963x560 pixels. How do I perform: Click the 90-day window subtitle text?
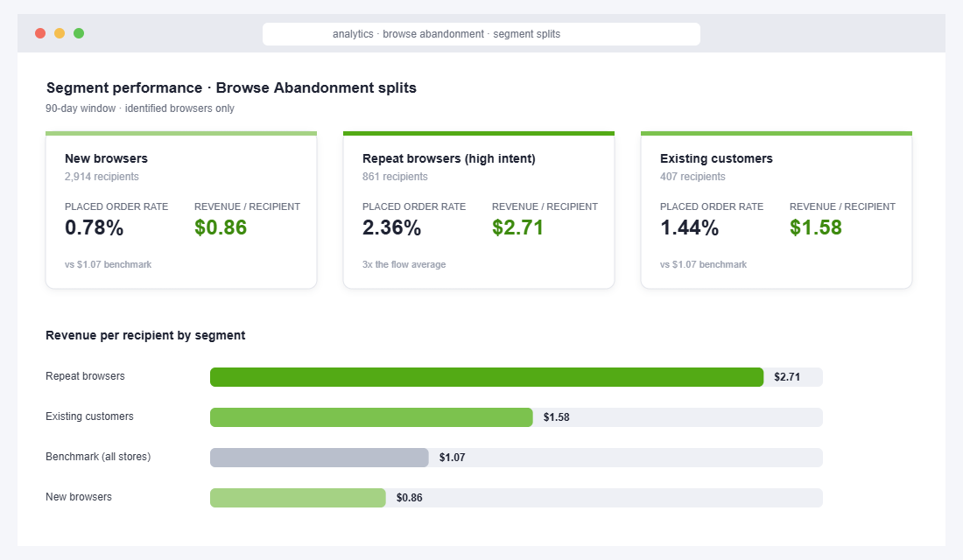140,108
